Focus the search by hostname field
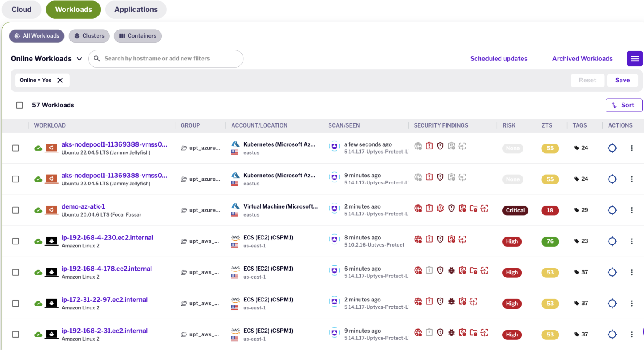This screenshot has height=350, width=644. click(166, 59)
